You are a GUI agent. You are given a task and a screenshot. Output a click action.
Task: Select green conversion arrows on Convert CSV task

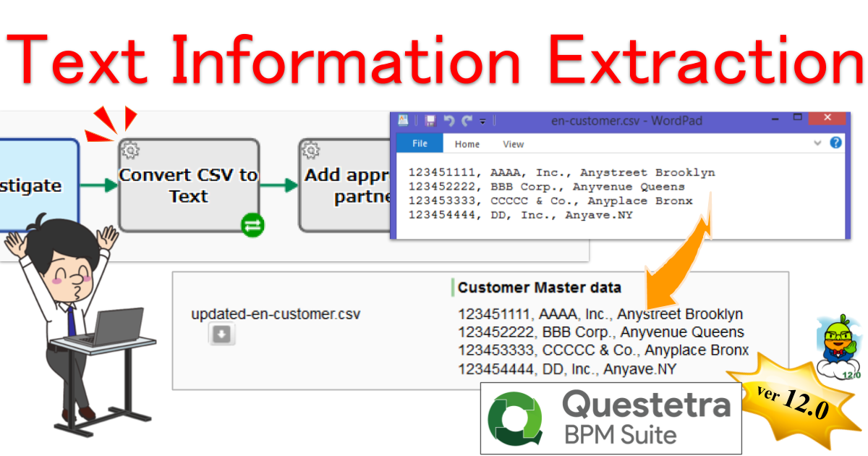pyautogui.click(x=252, y=225)
